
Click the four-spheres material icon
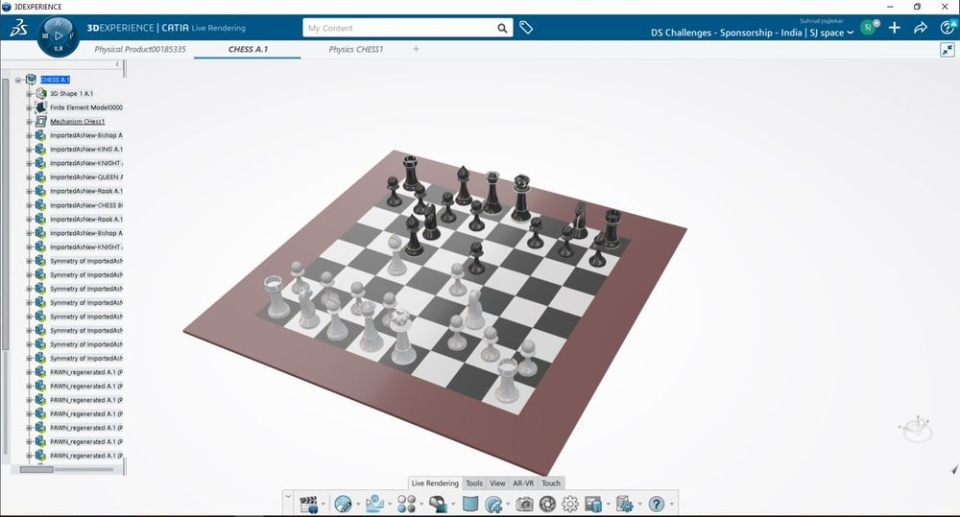tap(407, 504)
